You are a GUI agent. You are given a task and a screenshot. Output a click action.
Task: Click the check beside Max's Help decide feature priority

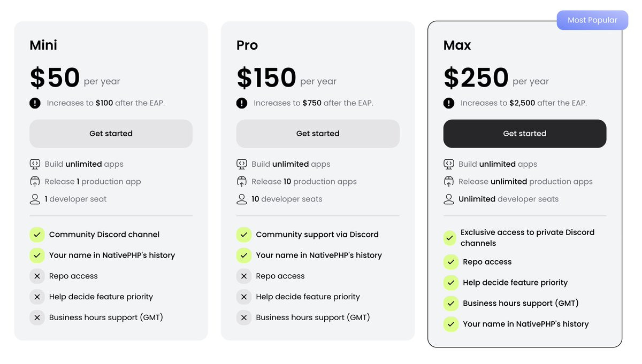451,283
